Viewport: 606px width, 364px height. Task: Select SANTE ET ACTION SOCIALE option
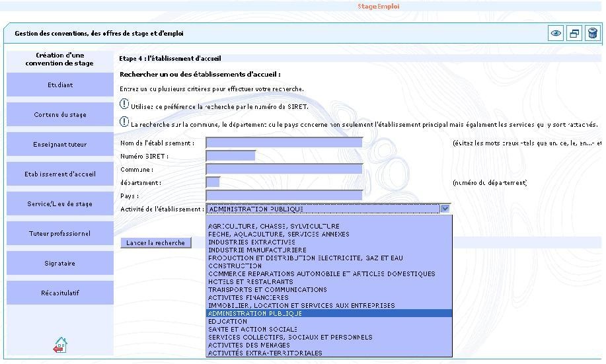(252, 330)
